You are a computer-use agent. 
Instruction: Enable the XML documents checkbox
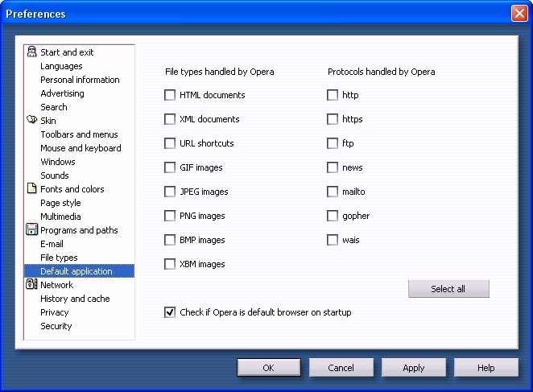click(x=170, y=119)
